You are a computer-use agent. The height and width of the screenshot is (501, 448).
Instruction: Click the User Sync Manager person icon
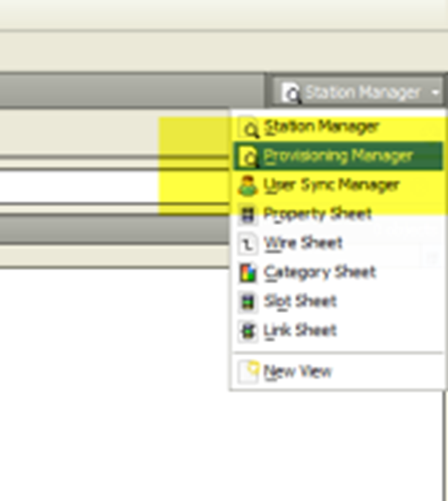[248, 186]
